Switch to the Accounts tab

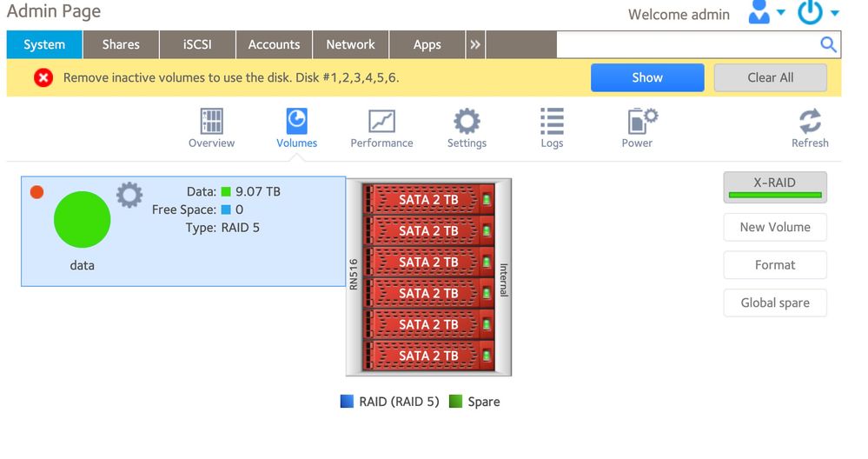tap(274, 44)
